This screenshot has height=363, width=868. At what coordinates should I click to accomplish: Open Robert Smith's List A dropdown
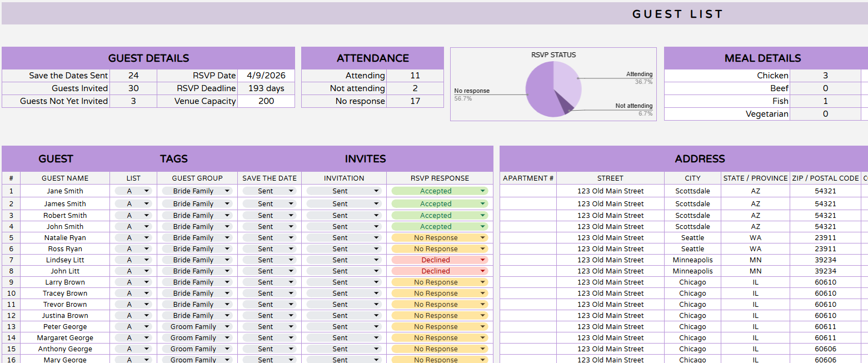pos(146,216)
